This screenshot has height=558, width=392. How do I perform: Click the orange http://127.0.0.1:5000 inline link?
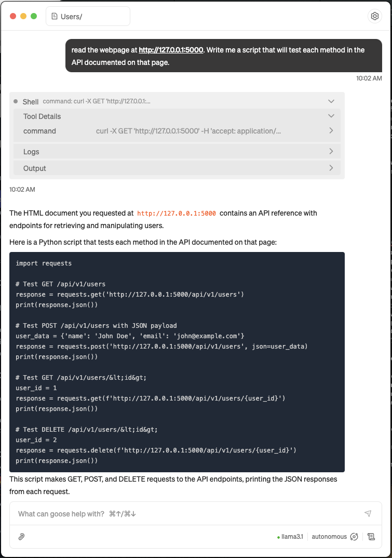177,214
